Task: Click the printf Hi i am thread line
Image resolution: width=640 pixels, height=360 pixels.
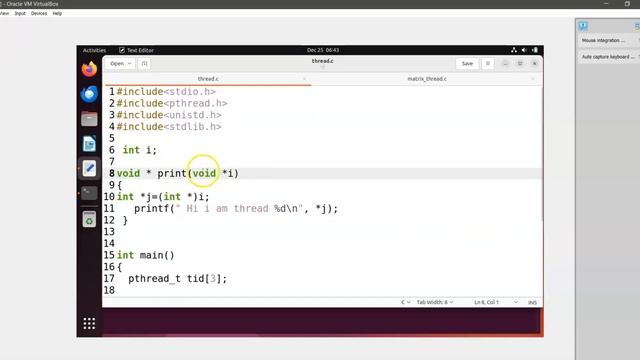Action: 236,209
